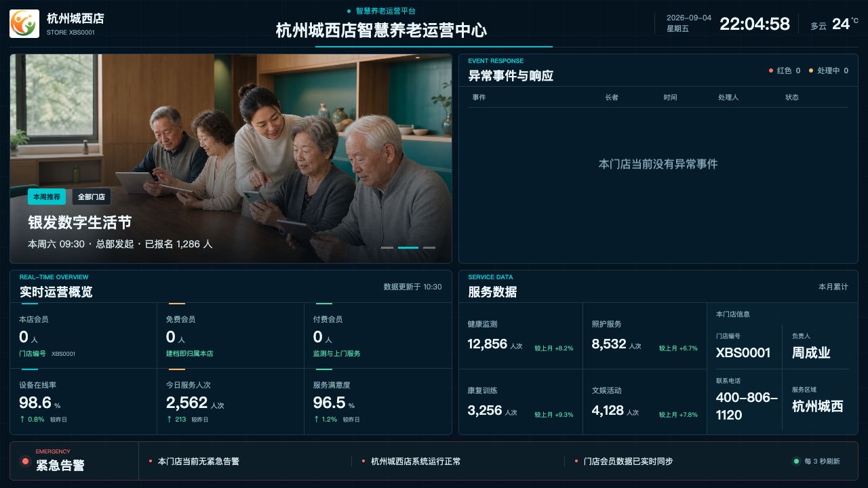Click the red alert indicator beside 紧急告警
The width and height of the screenshot is (868, 488).
point(26,462)
